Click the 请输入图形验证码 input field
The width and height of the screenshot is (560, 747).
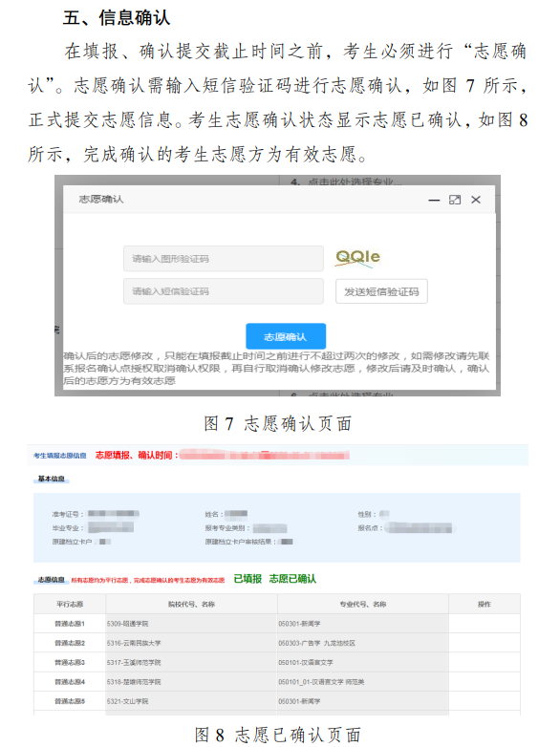223,259
